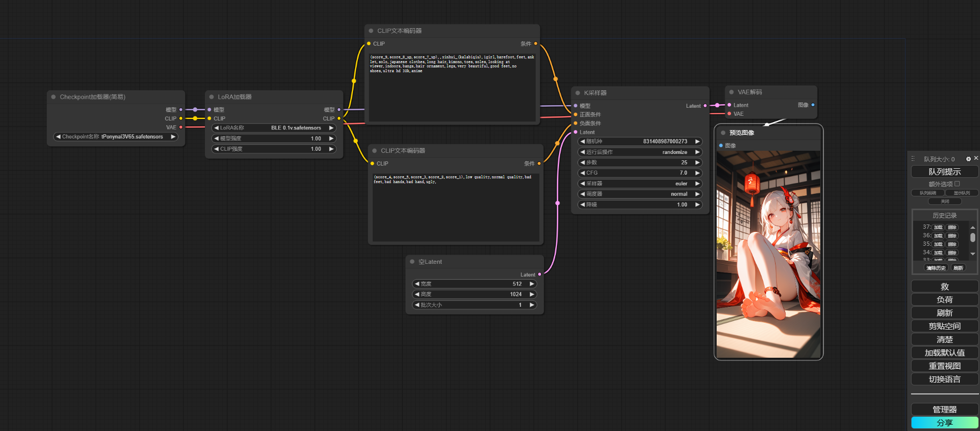Click the queue panel drag handle dots

point(913,159)
